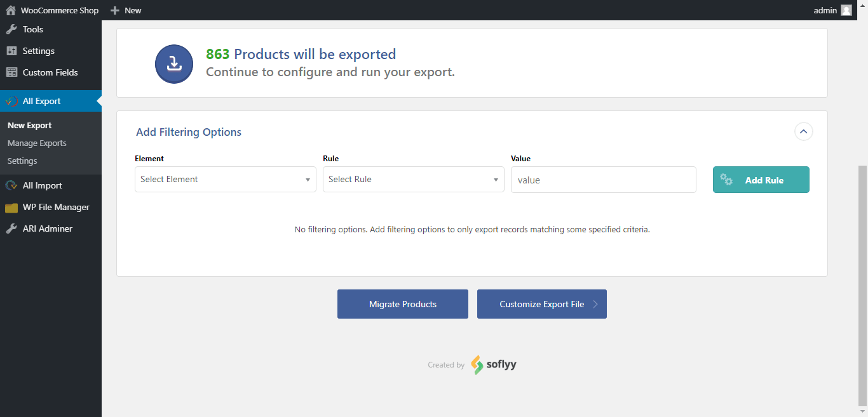This screenshot has height=417, width=868.
Task: Focus the filter Value input field
Action: [x=604, y=180]
